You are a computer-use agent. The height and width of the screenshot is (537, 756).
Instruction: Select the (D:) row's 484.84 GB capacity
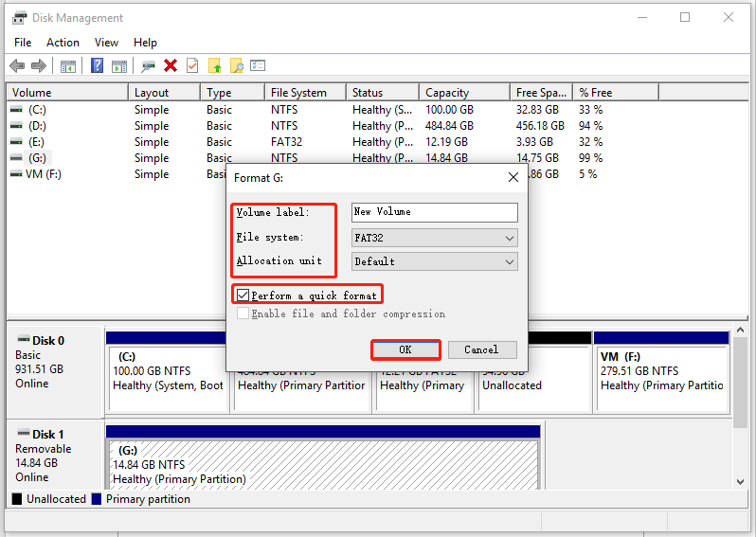[449, 126]
